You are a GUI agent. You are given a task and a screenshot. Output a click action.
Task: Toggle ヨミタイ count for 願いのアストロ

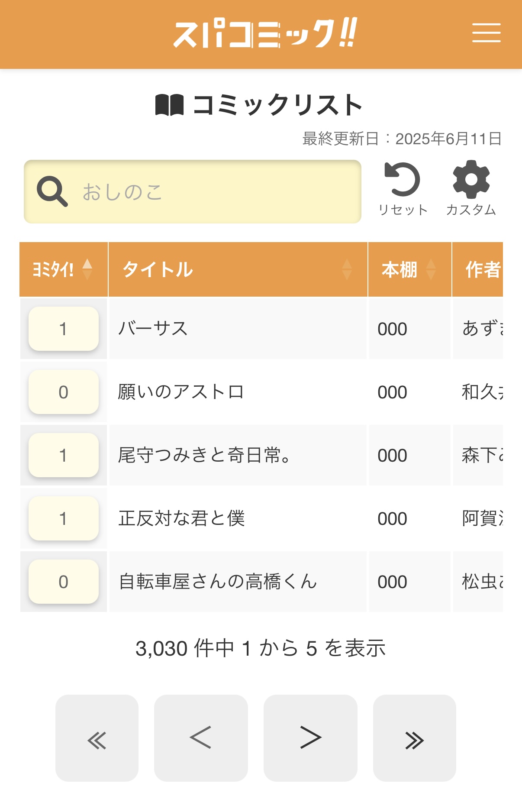(64, 392)
